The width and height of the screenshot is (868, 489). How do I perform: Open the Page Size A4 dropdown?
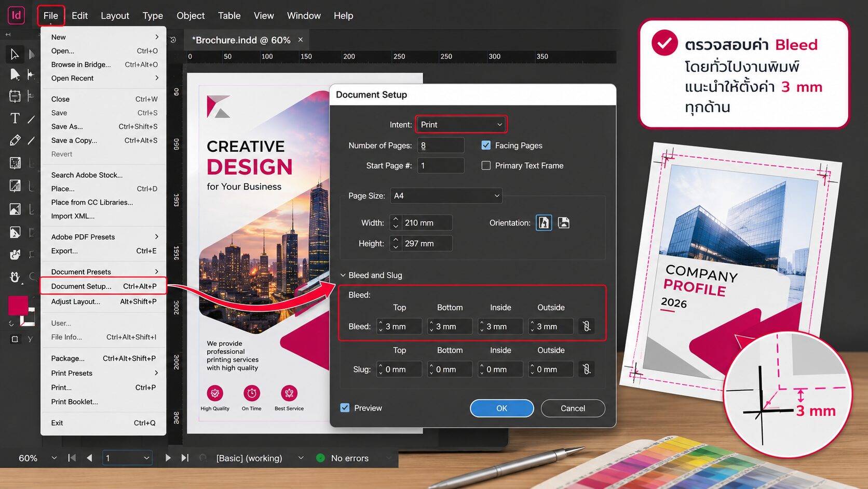446,196
